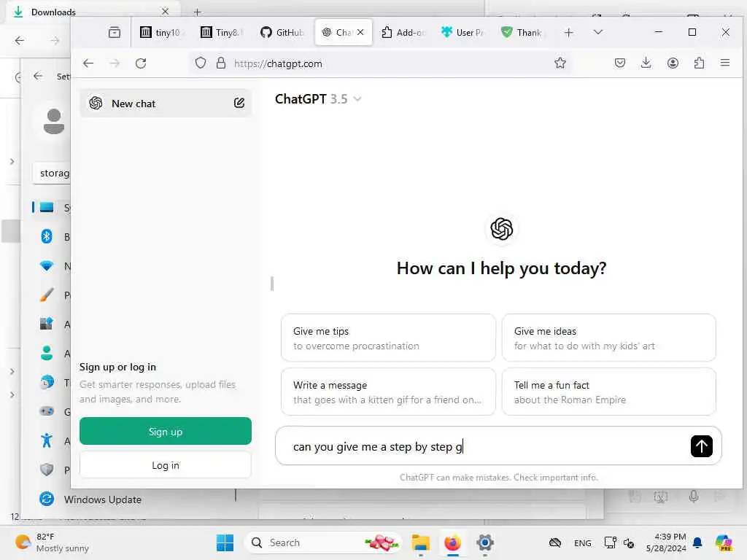The width and height of the screenshot is (747, 560).
Task: Open the list all tabs chevron
Action: 598,32
